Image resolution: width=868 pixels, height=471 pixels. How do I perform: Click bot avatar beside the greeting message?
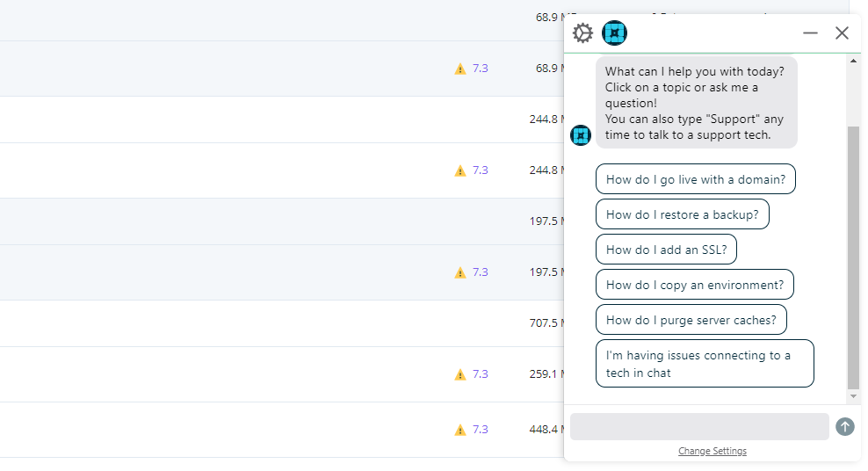581,135
